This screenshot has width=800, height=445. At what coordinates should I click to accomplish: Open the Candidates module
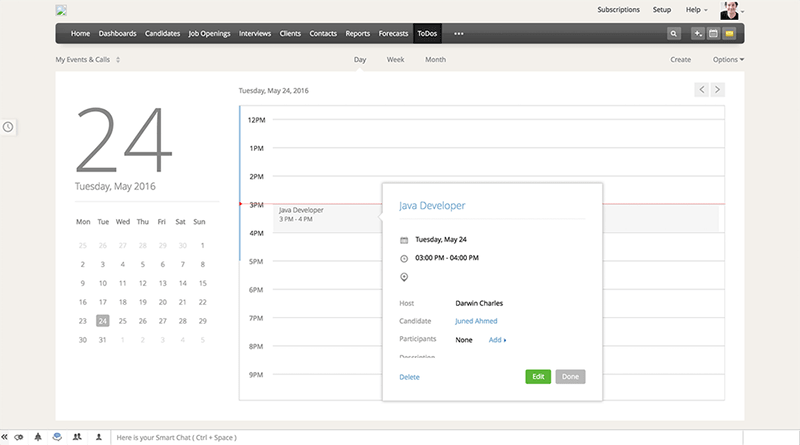[162, 33]
